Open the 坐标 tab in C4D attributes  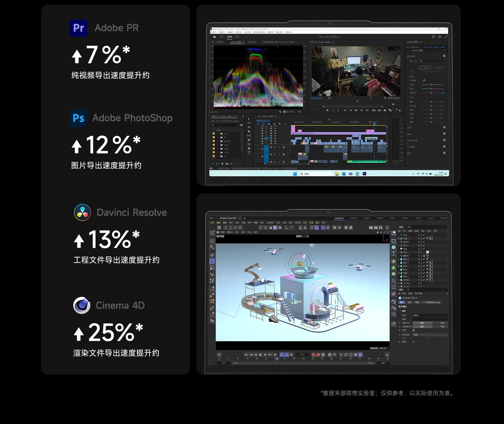click(409, 302)
